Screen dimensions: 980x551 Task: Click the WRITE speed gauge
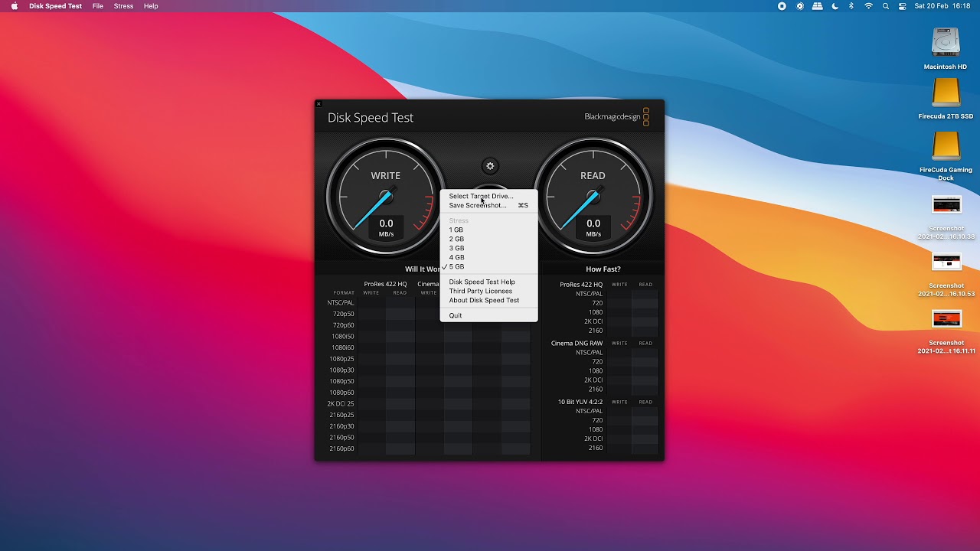click(386, 197)
